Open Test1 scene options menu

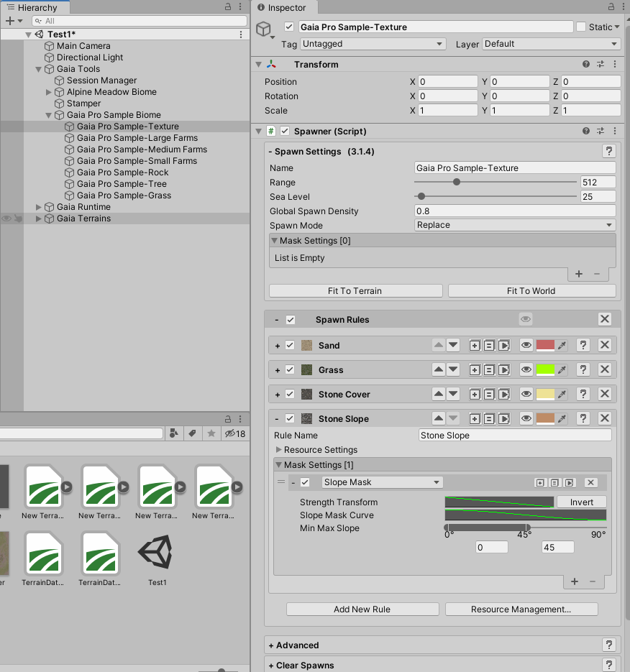coord(241,34)
